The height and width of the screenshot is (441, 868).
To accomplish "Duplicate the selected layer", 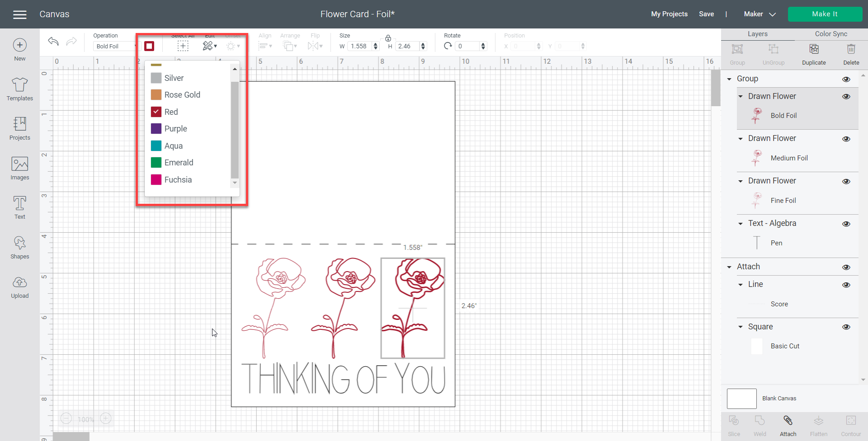I will click(x=814, y=49).
